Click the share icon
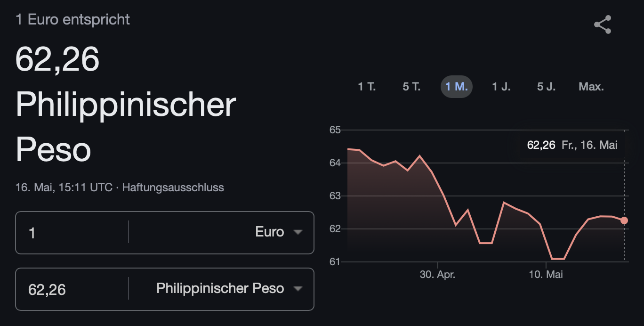This screenshot has height=326, width=644. [602, 24]
